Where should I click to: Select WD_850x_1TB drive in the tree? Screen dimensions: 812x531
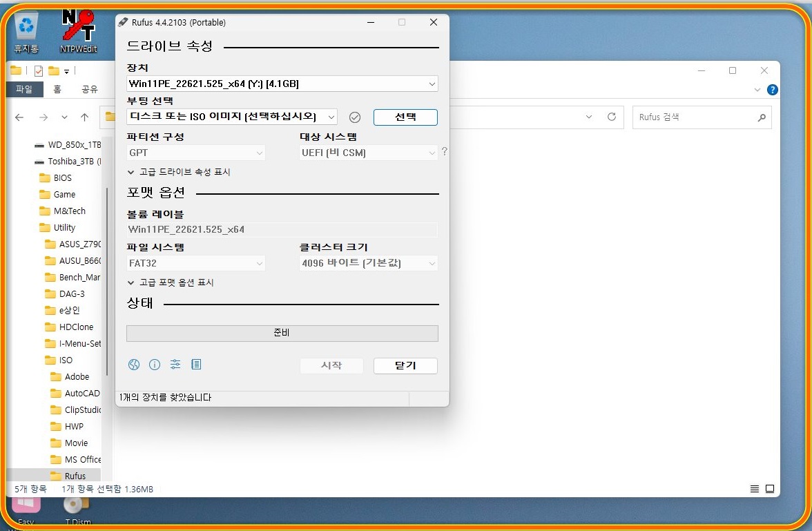click(x=68, y=144)
